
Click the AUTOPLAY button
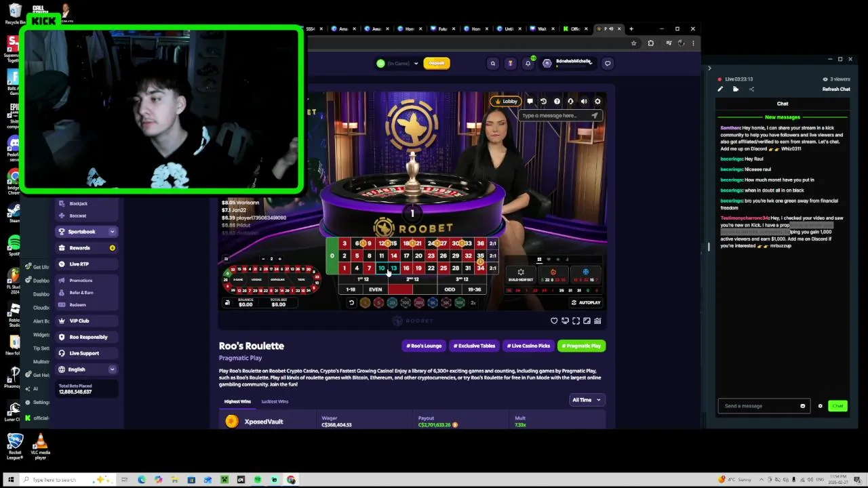pos(586,302)
